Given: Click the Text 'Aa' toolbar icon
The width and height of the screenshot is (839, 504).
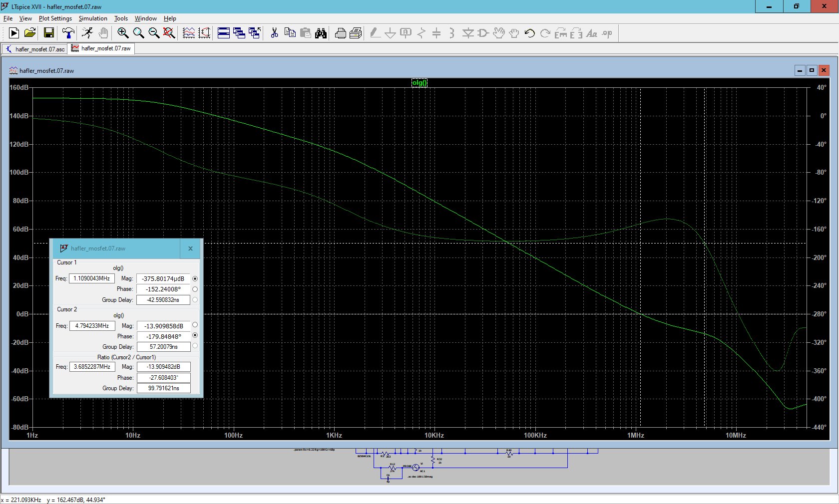Looking at the screenshot, I should tap(592, 33).
